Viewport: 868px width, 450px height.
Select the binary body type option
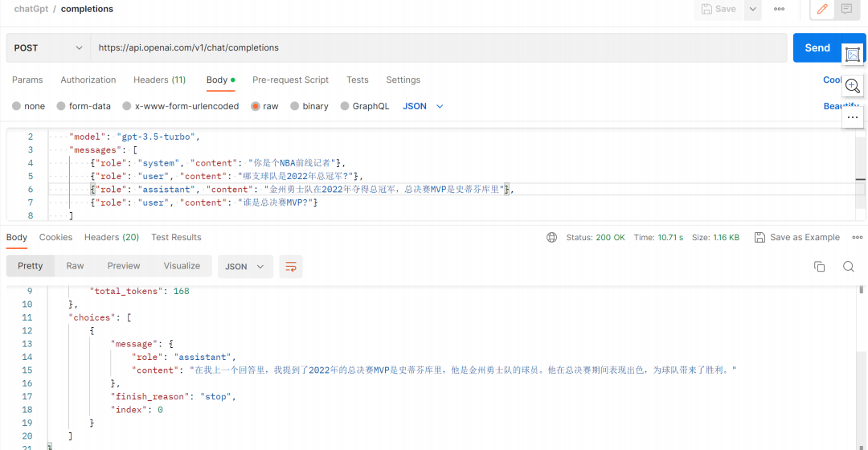pyautogui.click(x=295, y=106)
